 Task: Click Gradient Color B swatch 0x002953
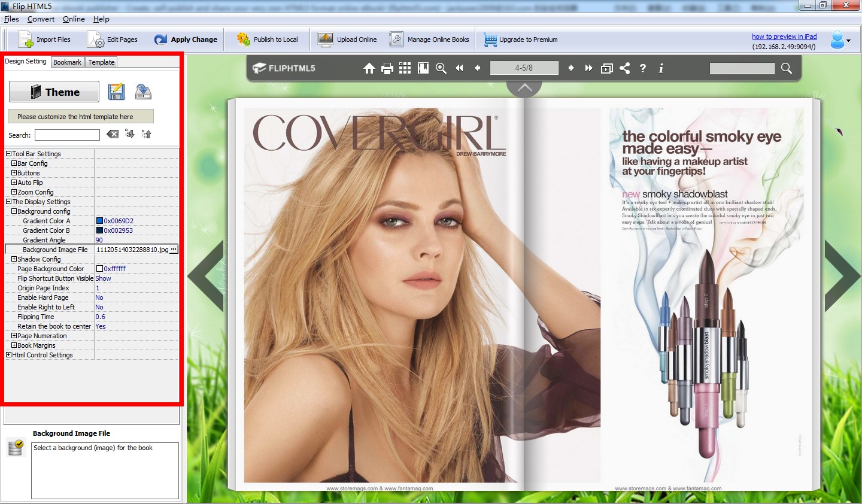(x=99, y=230)
